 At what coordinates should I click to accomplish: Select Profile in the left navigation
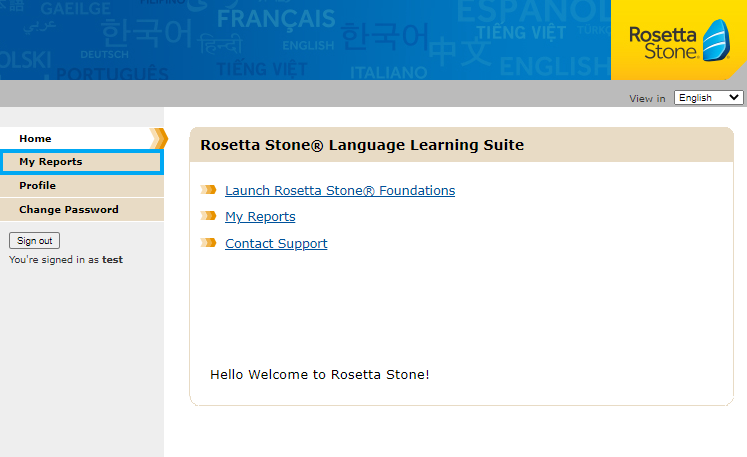click(38, 186)
